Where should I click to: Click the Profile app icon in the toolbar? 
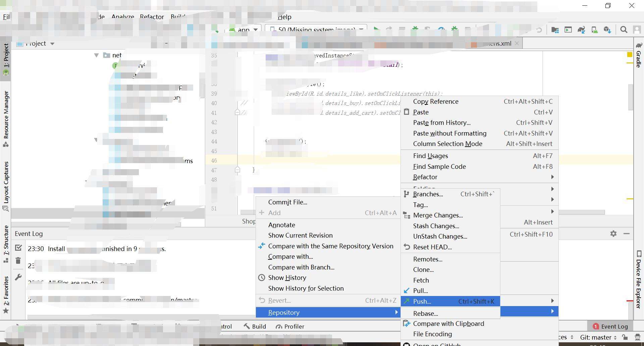(x=441, y=30)
